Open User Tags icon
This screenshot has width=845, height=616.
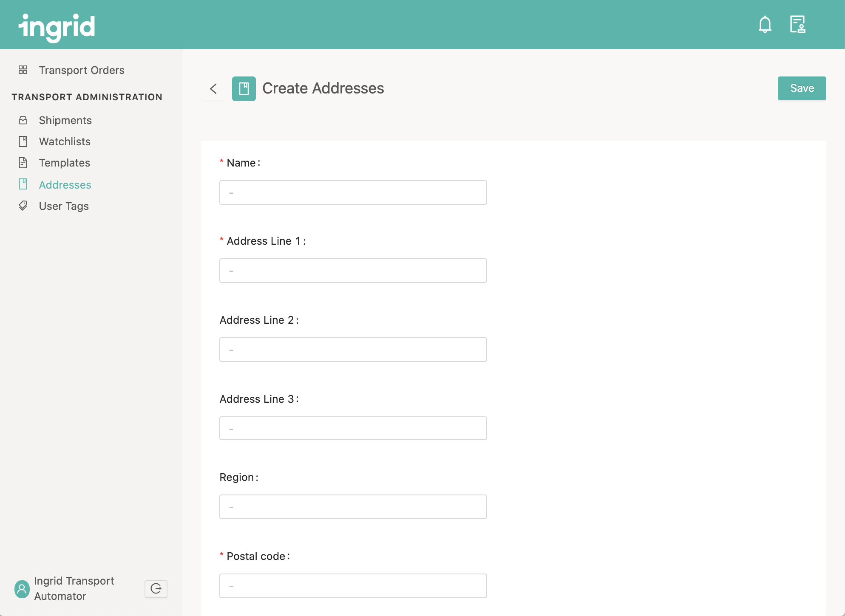tap(23, 205)
